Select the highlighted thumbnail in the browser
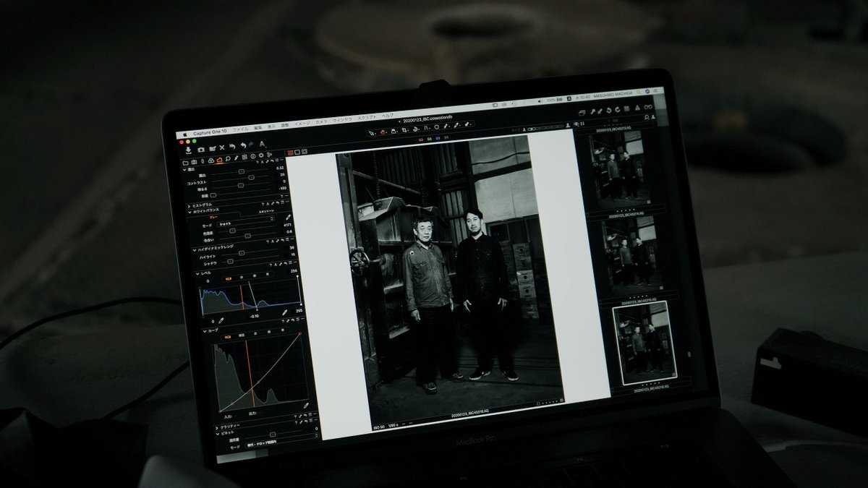This screenshot has height=488, width=868. tap(644, 342)
